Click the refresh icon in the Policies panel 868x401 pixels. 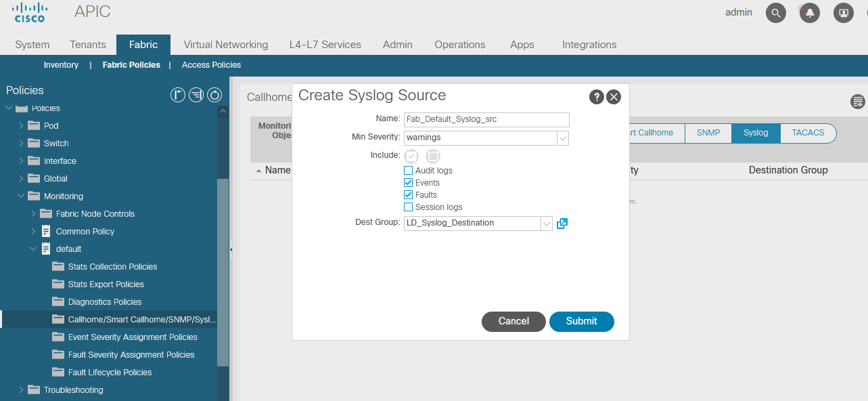214,95
